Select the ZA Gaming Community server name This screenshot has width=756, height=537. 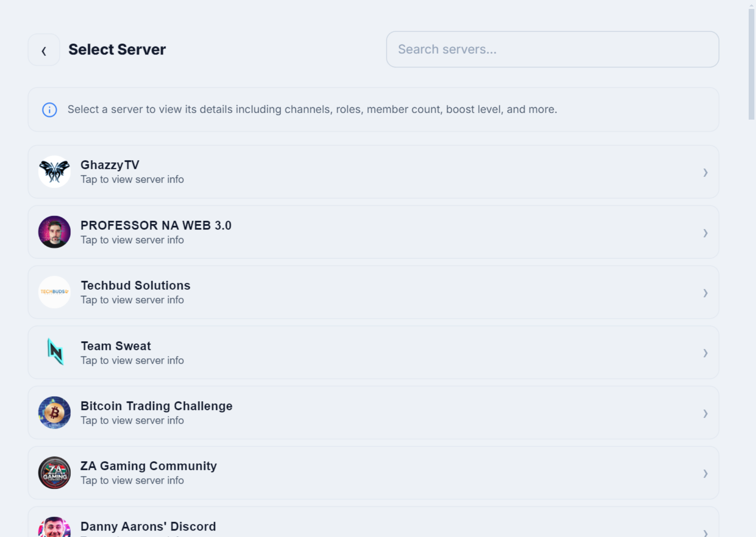coord(149,466)
